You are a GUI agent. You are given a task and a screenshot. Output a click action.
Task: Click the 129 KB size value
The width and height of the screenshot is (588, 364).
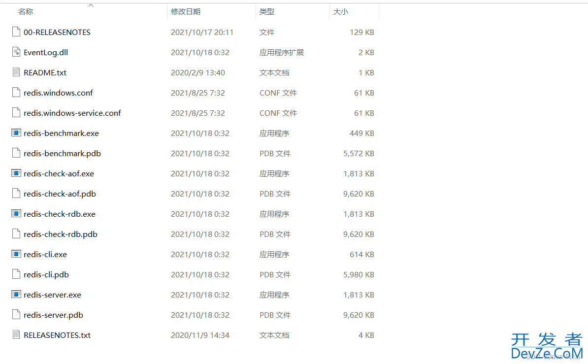pyautogui.click(x=362, y=33)
